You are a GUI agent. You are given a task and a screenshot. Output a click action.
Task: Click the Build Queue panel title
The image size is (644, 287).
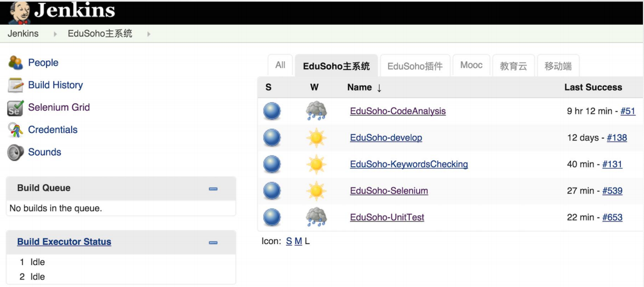[x=44, y=188]
